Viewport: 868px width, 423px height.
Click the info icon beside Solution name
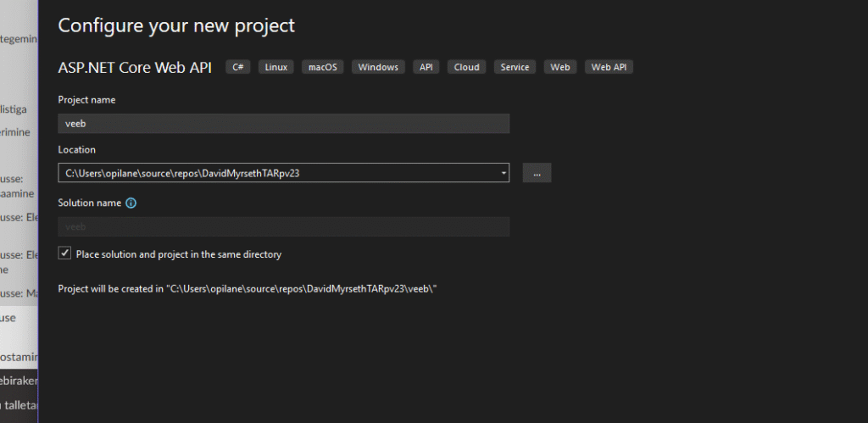[131, 203]
